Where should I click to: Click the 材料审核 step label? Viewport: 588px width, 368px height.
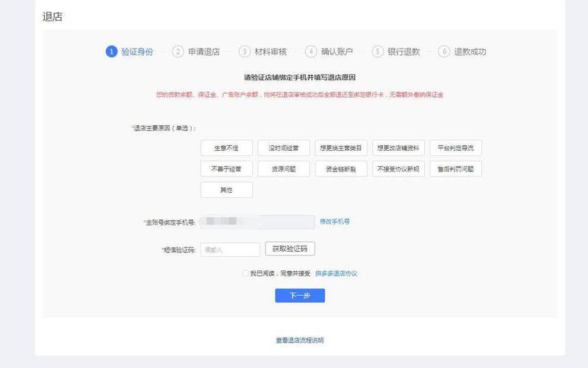tap(270, 52)
